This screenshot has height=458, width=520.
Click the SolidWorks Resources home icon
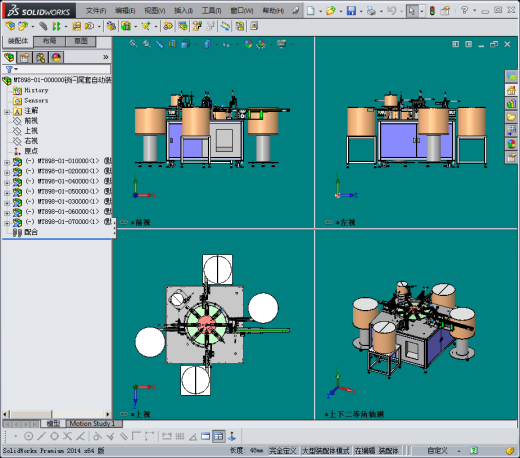[x=511, y=90]
